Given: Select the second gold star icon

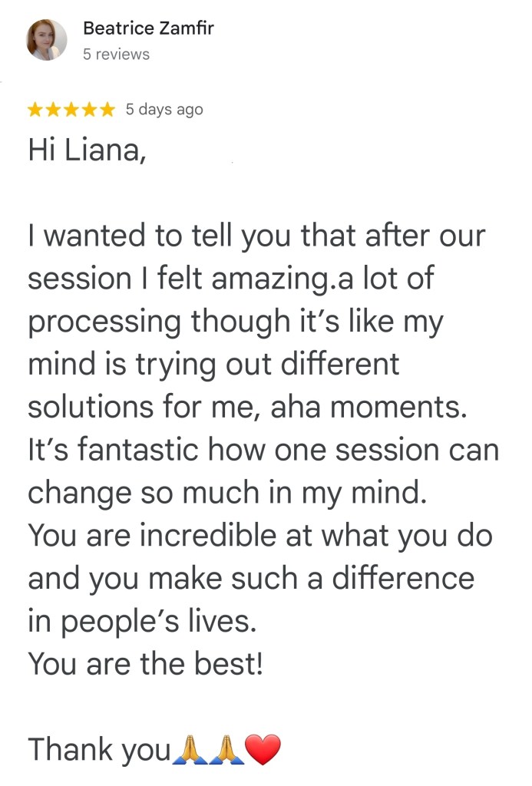Looking at the screenshot, I should click(52, 109).
